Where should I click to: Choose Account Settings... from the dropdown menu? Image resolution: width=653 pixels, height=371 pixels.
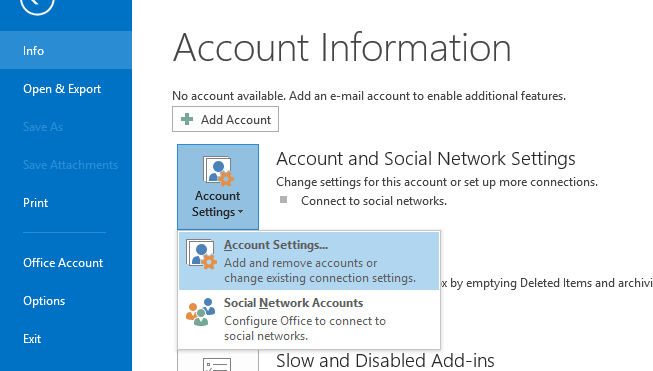309,261
